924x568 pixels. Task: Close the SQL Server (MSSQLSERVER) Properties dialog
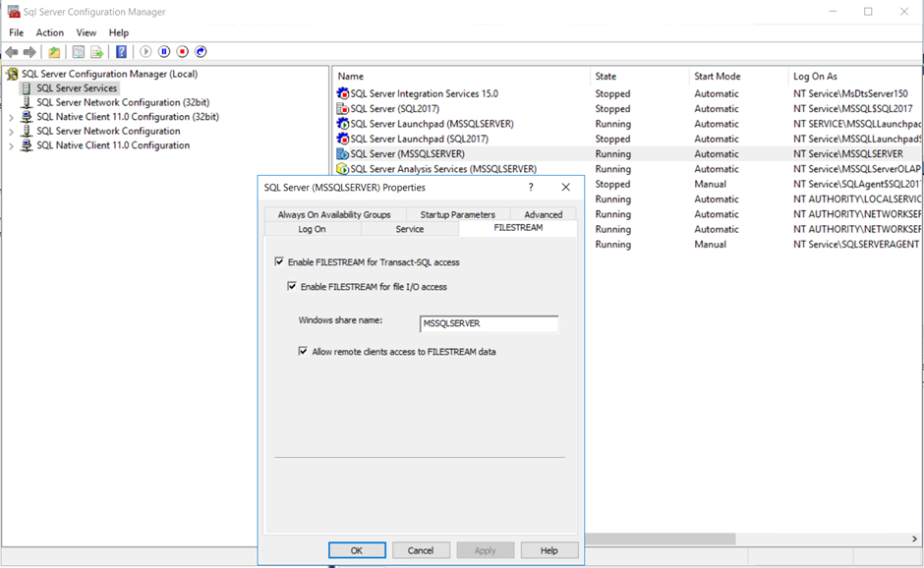[x=566, y=188]
